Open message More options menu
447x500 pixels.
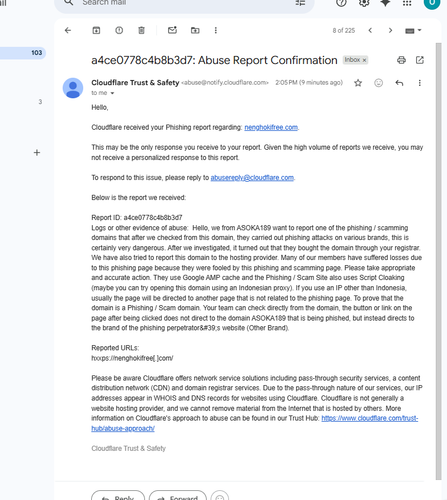pos(420,83)
